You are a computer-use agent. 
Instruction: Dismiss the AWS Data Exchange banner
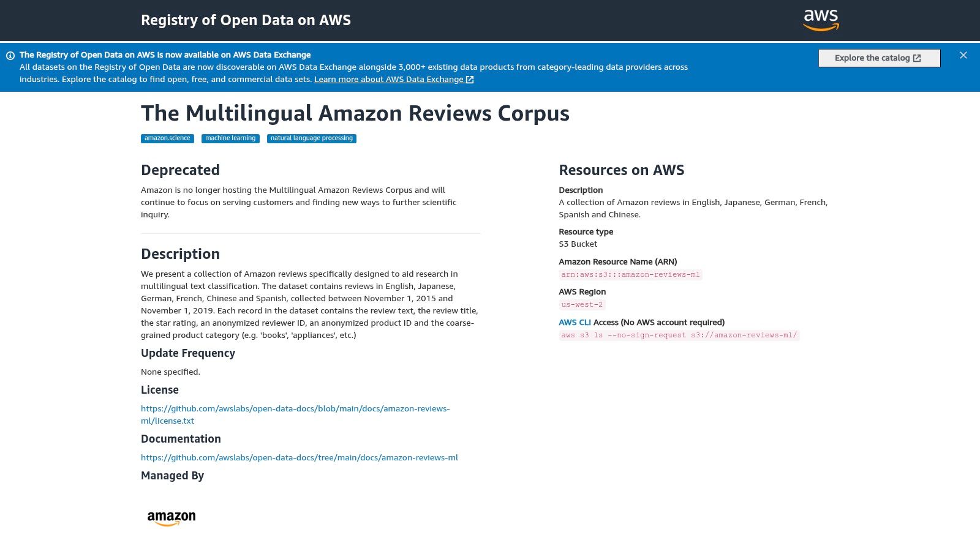pyautogui.click(x=963, y=54)
